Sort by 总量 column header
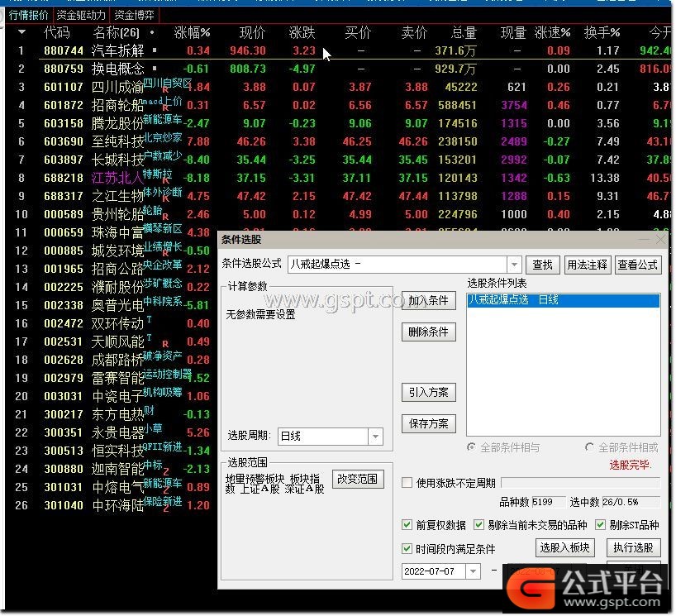This screenshot has height=616, width=676. 464,32
